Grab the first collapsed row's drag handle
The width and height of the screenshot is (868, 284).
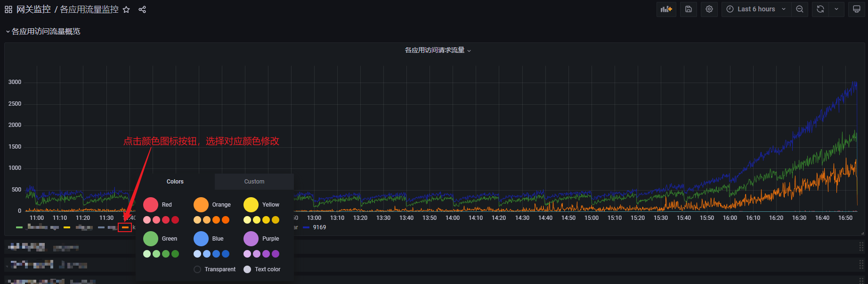[861, 247]
